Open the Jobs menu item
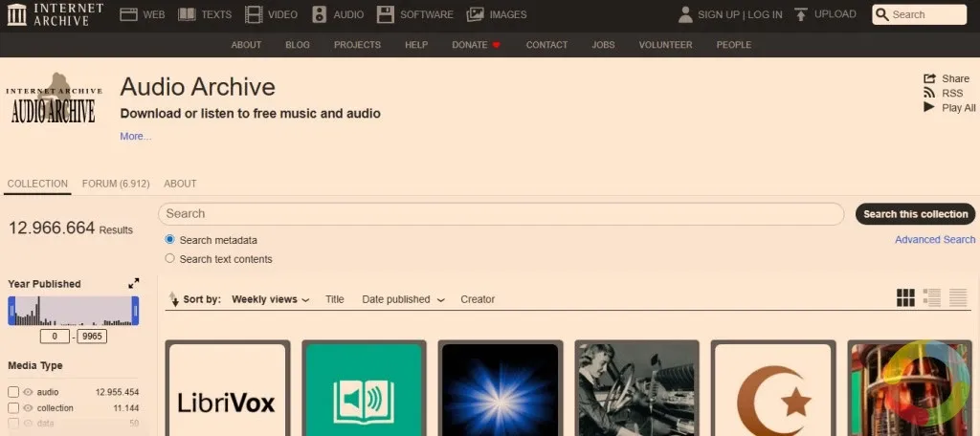 603,45
